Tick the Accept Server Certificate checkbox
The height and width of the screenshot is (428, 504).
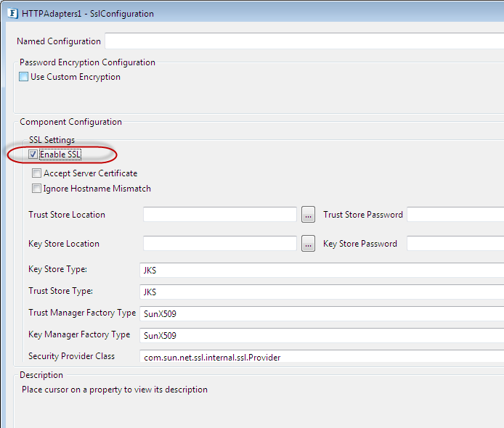tap(37, 173)
